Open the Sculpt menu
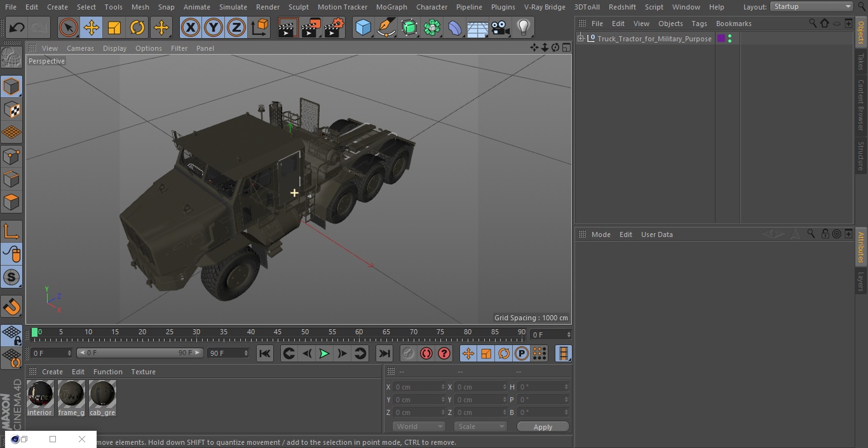Image resolution: width=868 pixels, height=448 pixels. point(298,7)
